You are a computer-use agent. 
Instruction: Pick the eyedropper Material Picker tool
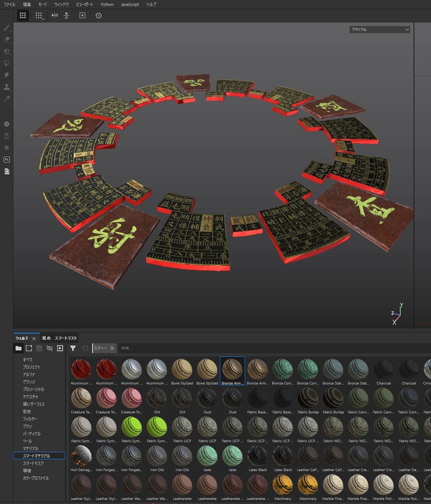point(7,99)
